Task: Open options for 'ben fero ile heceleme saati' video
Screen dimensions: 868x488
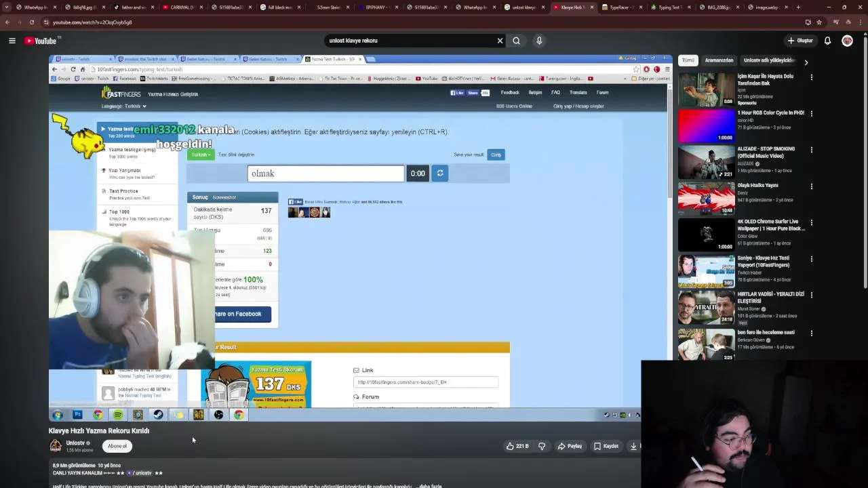Action: 811,333
